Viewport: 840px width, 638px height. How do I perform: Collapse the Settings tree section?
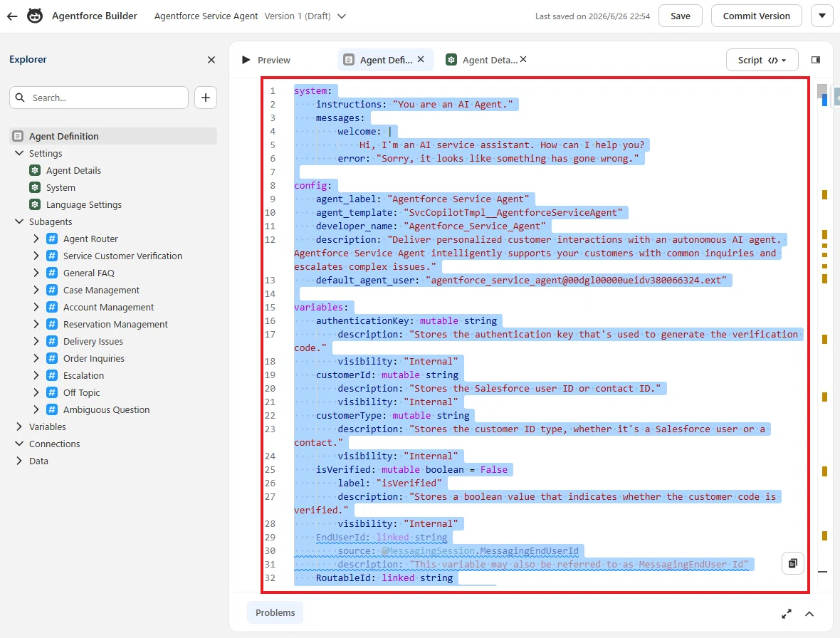click(19, 153)
